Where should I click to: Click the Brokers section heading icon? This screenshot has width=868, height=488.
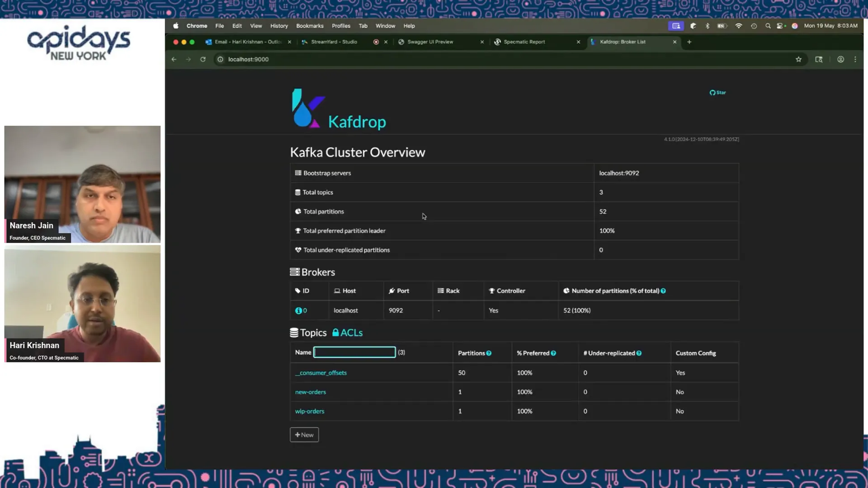pyautogui.click(x=295, y=272)
